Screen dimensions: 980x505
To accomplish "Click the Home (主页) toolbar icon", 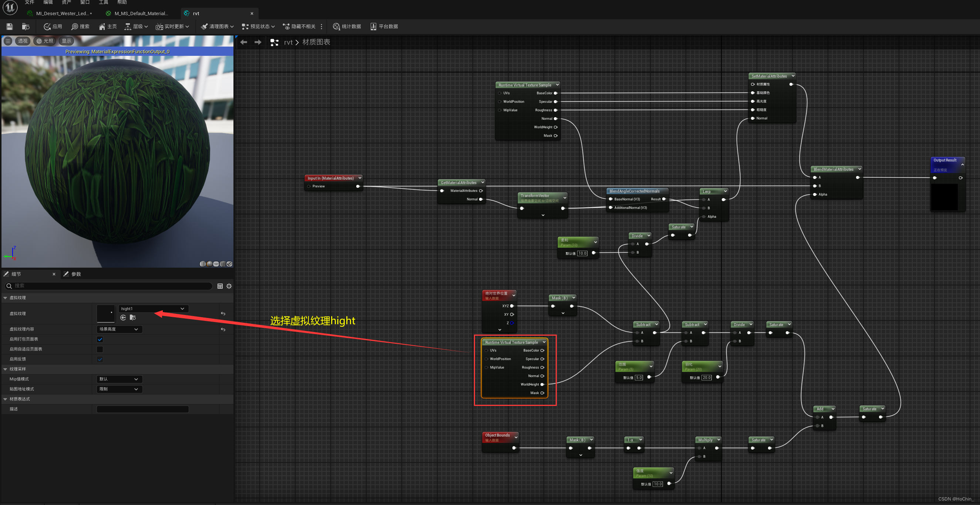I will point(108,26).
